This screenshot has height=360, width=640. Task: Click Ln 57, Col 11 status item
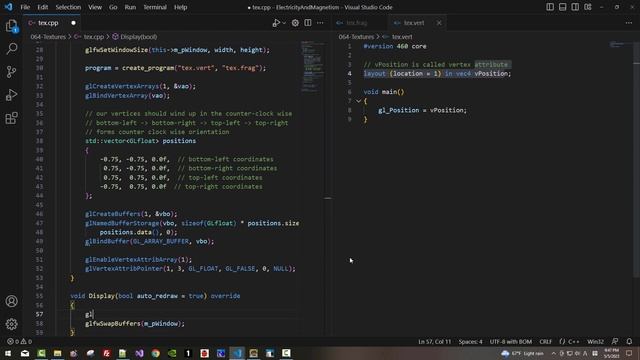pyautogui.click(x=434, y=341)
